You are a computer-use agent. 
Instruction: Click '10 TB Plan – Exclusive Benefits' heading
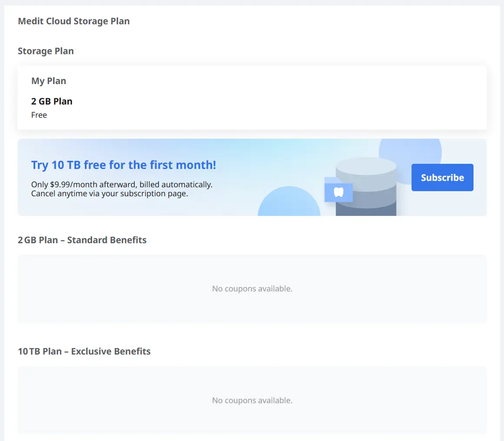(x=84, y=351)
